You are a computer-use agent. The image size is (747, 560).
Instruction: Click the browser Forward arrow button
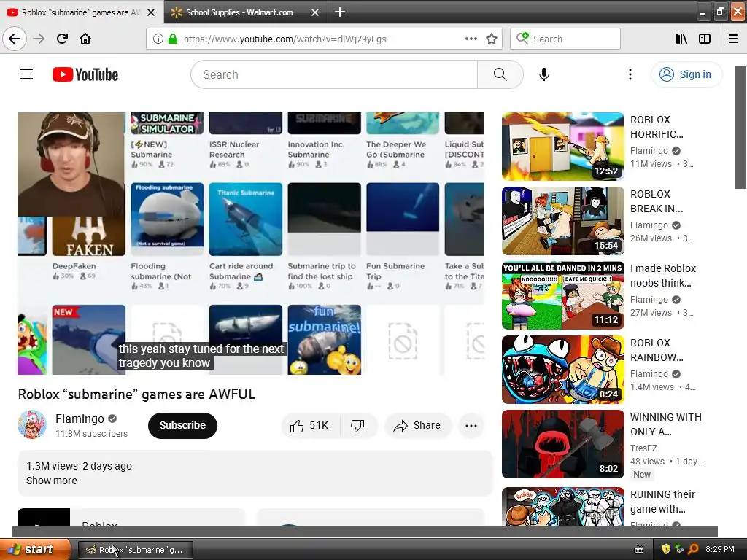click(39, 39)
